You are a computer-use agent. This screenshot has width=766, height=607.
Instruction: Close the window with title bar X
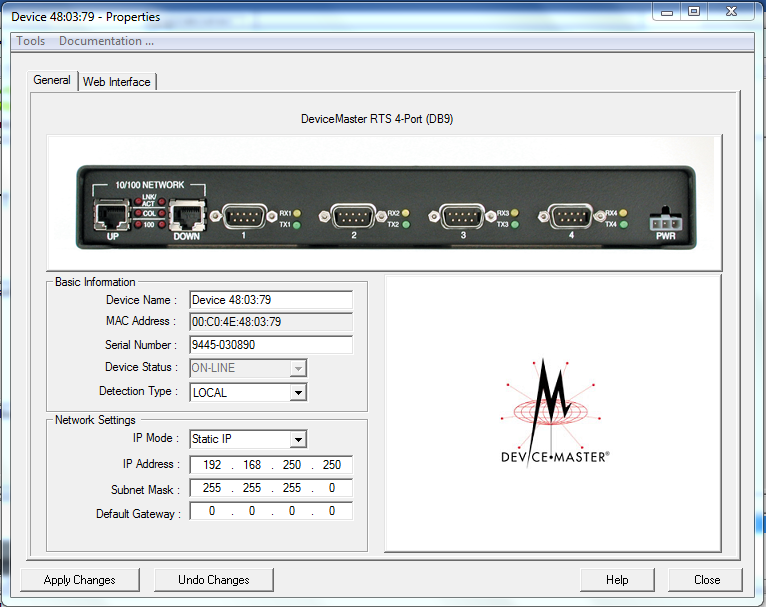coord(731,11)
